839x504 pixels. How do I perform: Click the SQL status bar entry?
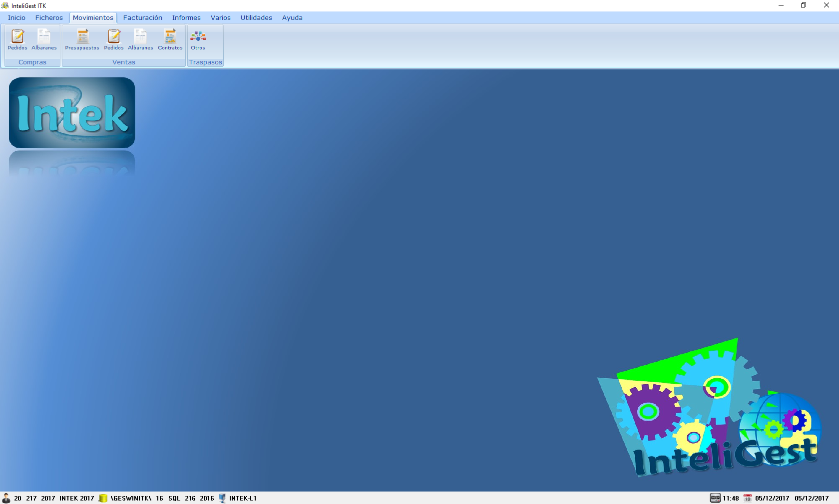[174, 498]
